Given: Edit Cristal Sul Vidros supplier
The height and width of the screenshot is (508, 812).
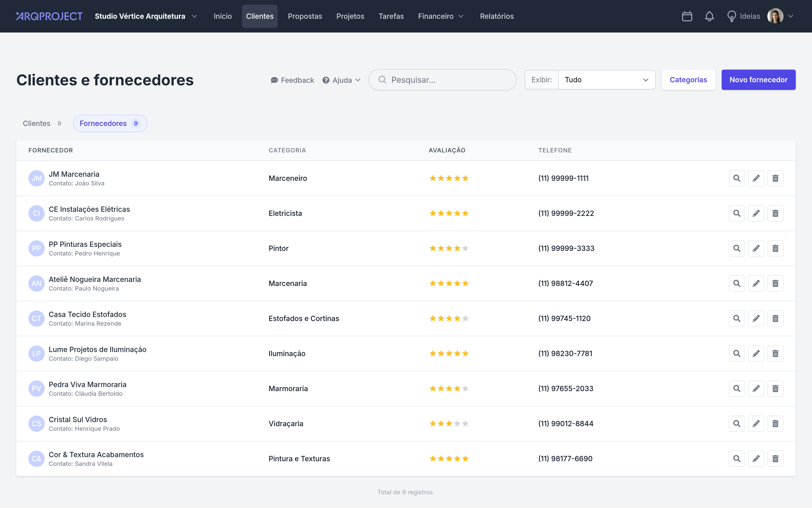Looking at the screenshot, I should (756, 424).
